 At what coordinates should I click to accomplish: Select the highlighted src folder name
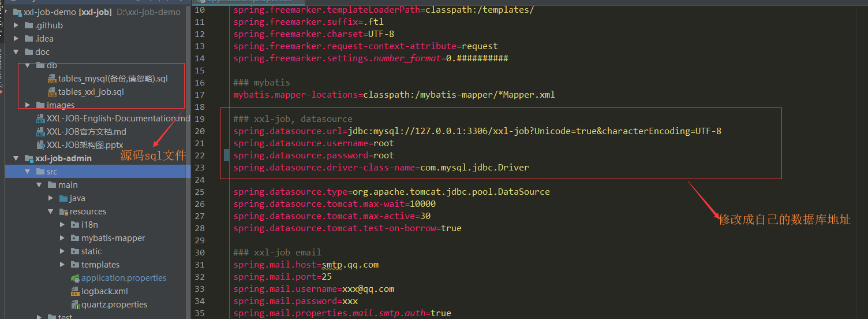pos(52,172)
